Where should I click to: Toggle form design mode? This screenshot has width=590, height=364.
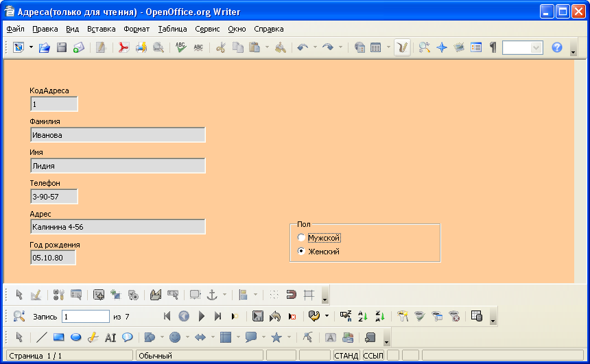pyautogui.click(x=36, y=295)
